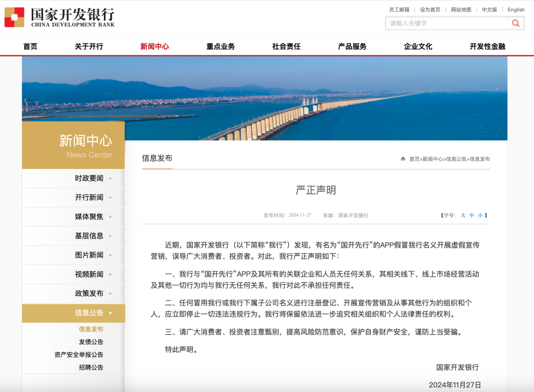
Task: Switch the site language to English
Action: pyautogui.click(x=516, y=9)
